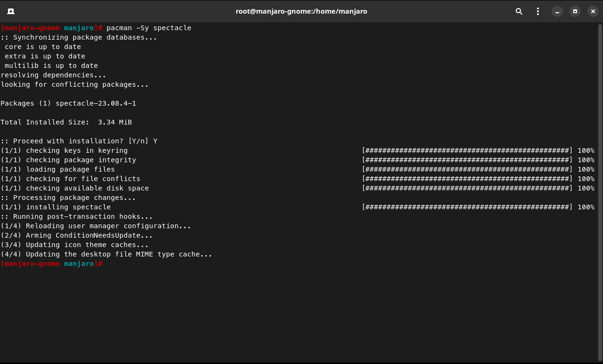Click the magnifier icon in the header bar
Viewport: 603px width, 364px height.
(x=519, y=11)
